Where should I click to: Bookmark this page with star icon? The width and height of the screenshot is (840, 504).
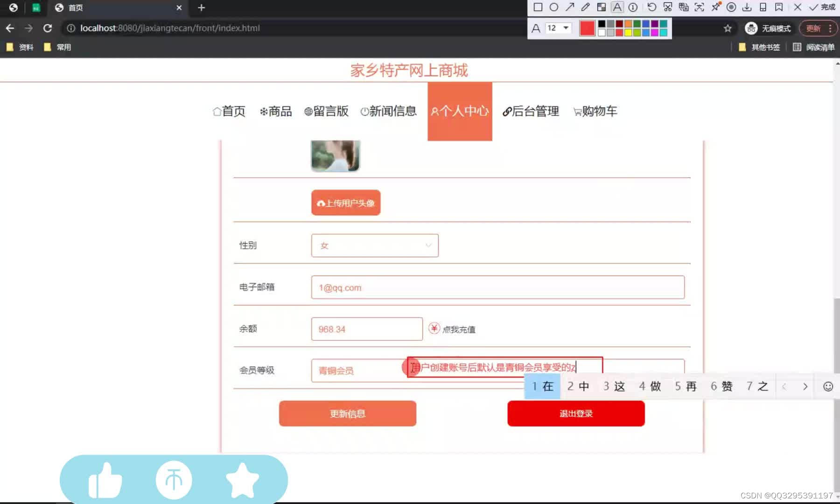[728, 28]
